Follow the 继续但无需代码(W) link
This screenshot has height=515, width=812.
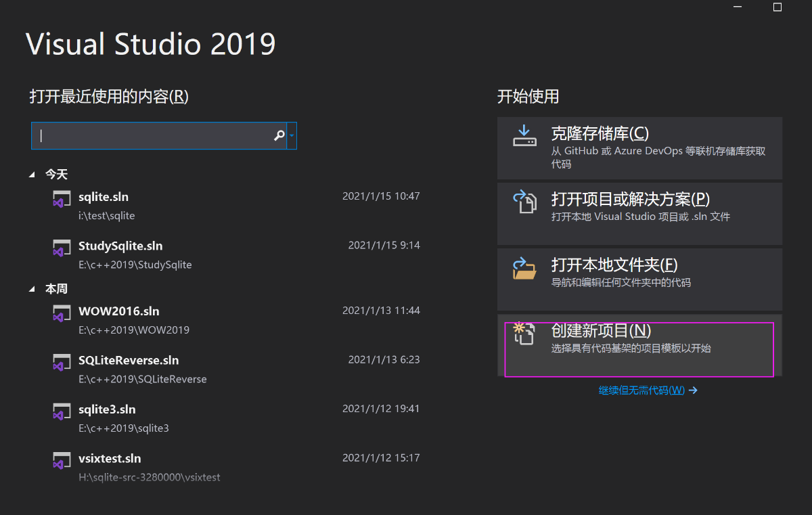648,390
